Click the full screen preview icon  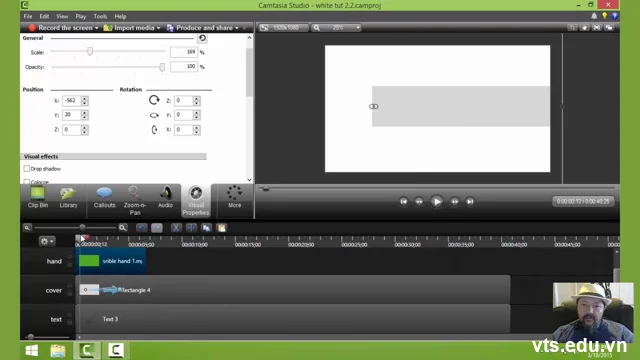597,27
